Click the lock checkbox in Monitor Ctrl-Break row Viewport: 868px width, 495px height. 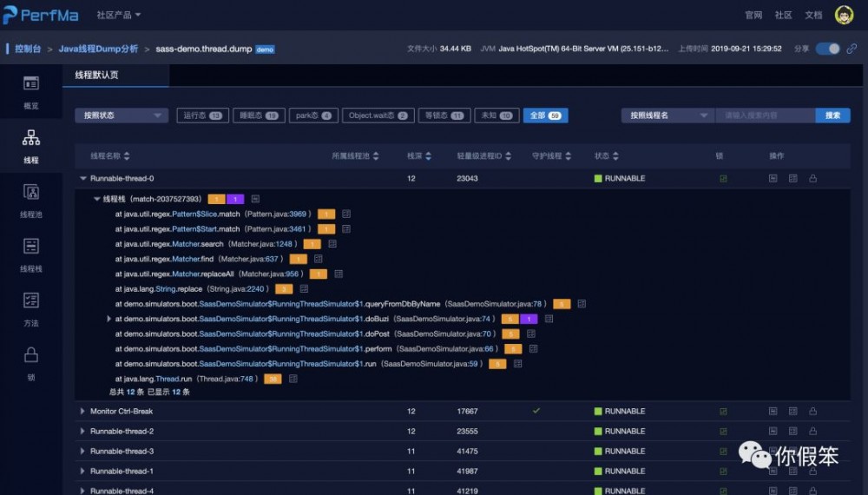click(723, 412)
